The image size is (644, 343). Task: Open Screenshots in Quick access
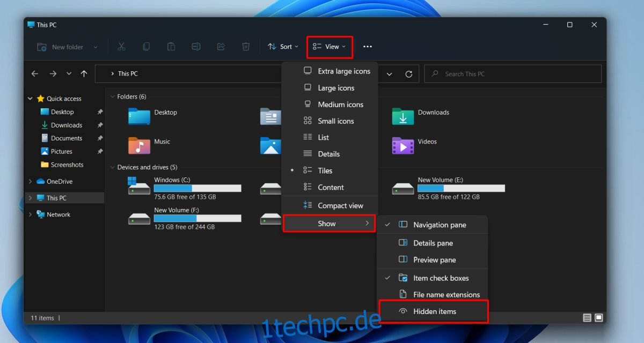click(x=62, y=165)
